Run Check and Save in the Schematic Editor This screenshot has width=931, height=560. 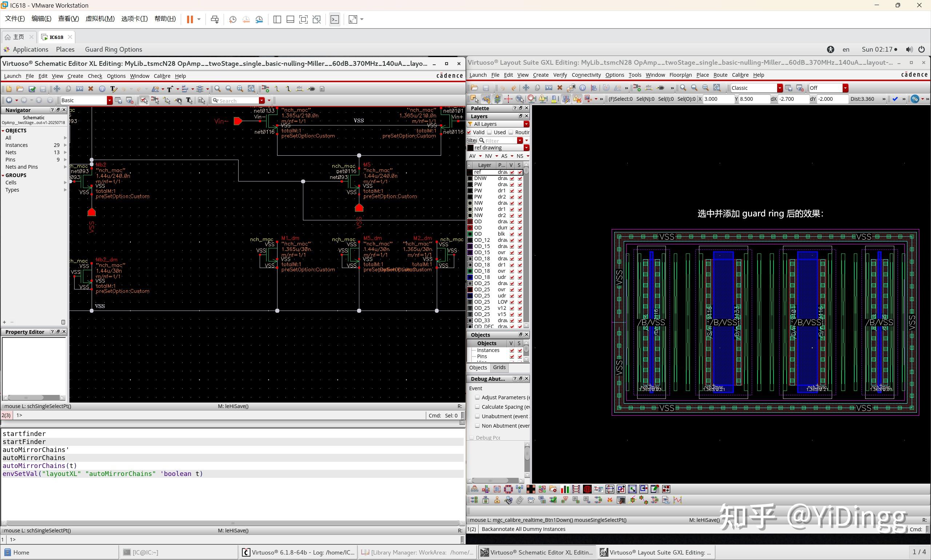tap(32, 89)
